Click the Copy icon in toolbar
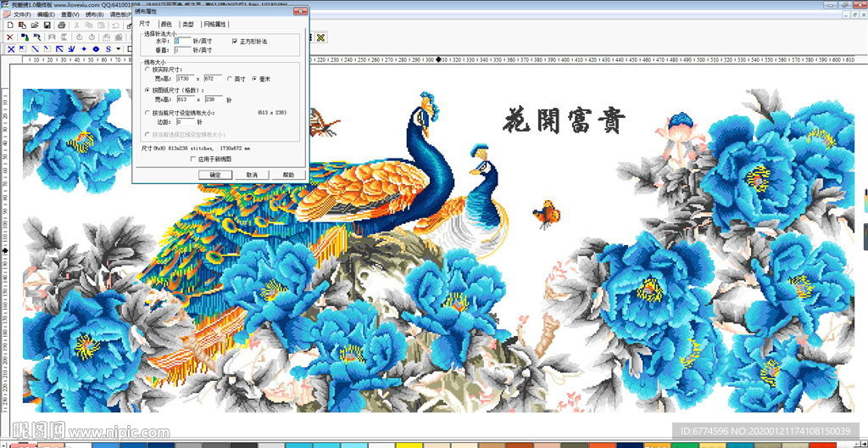868x448 pixels. pyautogui.click(x=88, y=25)
